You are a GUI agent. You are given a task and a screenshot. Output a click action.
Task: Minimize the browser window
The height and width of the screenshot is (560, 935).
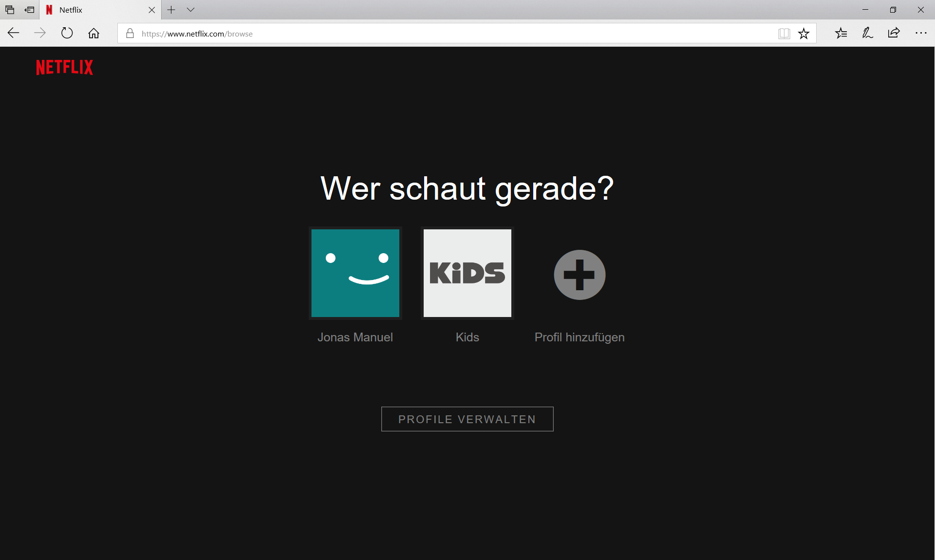click(865, 10)
